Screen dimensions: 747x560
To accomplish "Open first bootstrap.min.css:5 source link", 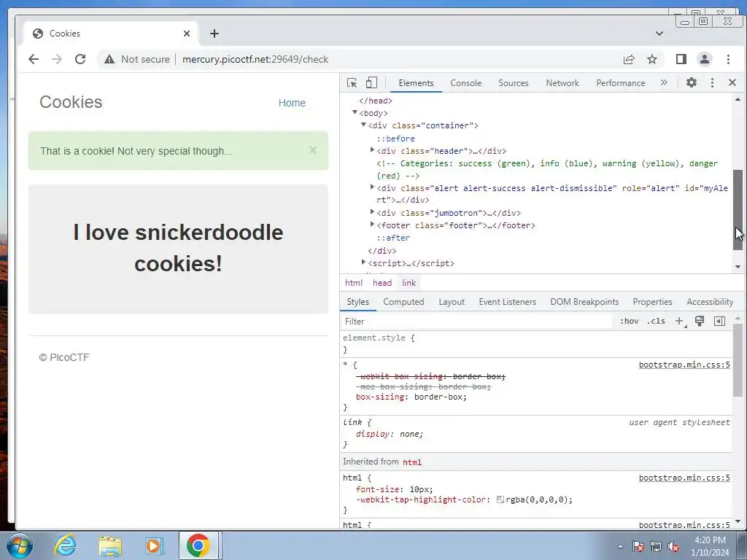I will tap(684, 365).
